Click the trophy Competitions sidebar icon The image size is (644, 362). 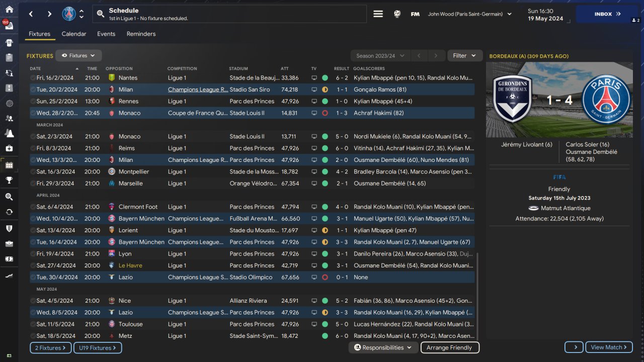(x=9, y=180)
